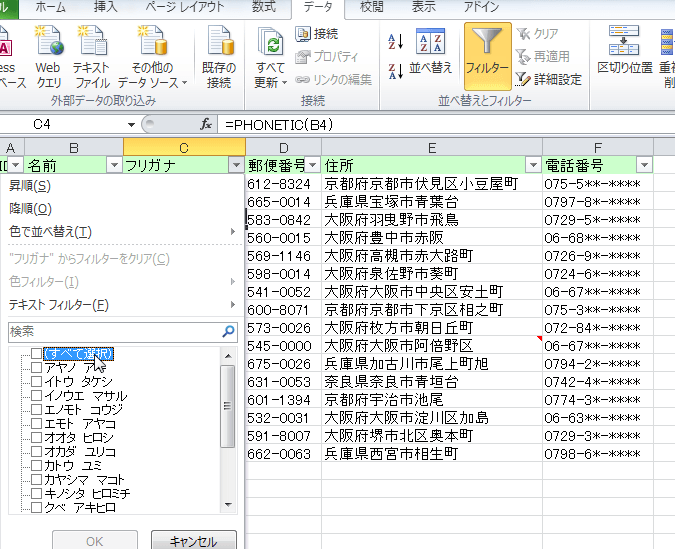Check the クベ アキヒロ checkbox

36,507
